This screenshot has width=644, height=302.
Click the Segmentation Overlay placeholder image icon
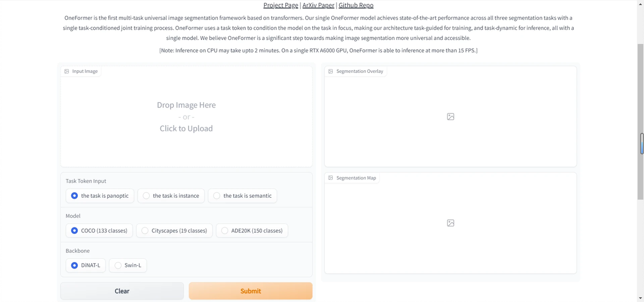pyautogui.click(x=451, y=117)
